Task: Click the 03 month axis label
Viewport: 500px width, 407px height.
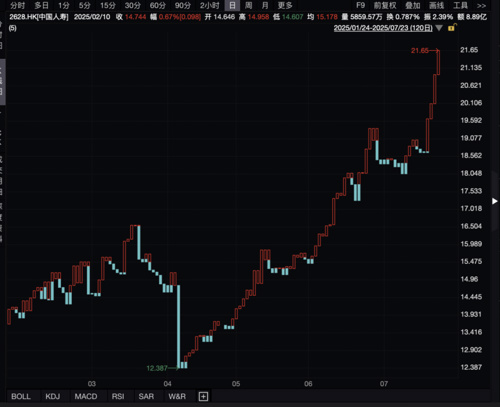Action: pos(92,384)
